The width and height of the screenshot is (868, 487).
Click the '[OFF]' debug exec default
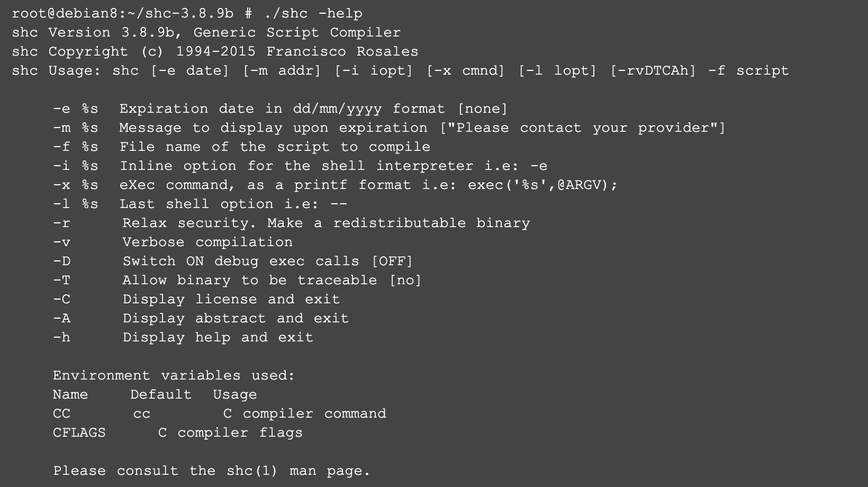pyautogui.click(x=392, y=261)
